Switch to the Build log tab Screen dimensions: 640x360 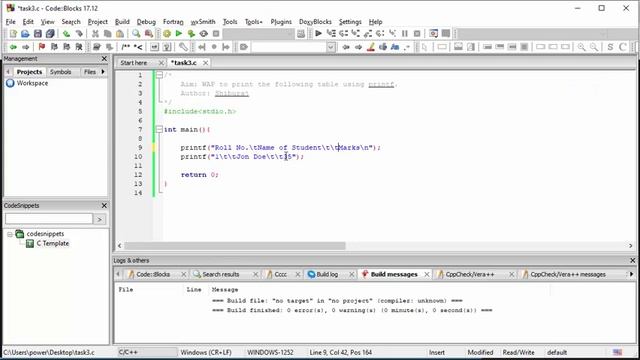(x=327, y=274)
